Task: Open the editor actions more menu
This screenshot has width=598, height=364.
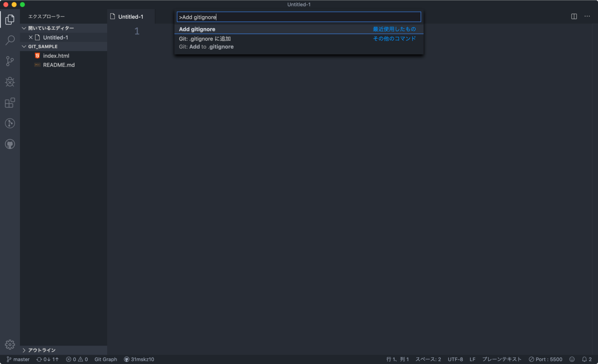Action: [x=587, y=16]
